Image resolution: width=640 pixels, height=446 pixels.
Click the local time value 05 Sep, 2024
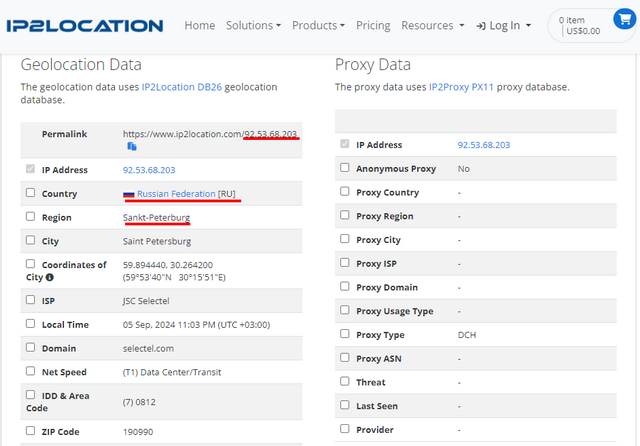(196, 325)
